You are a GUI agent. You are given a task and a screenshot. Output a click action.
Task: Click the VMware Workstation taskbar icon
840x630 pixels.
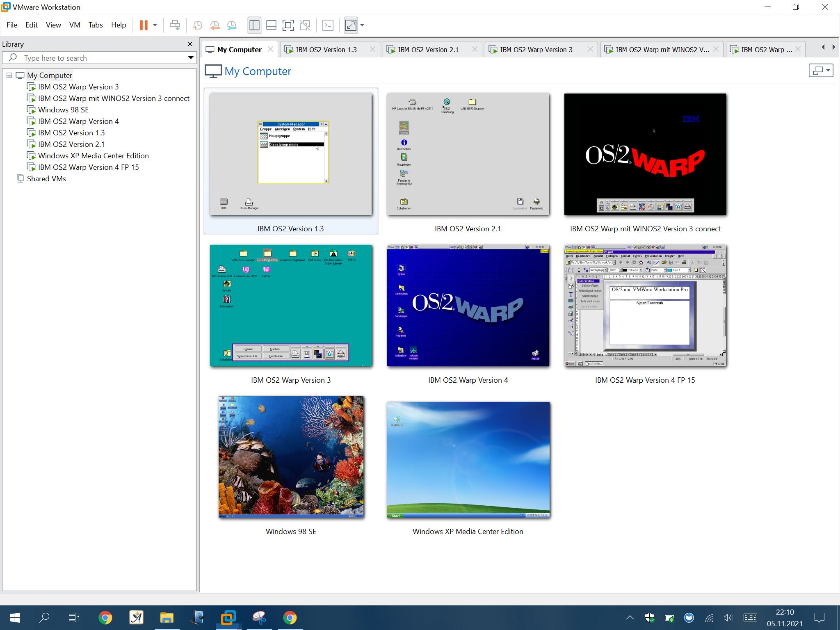click(228, 618)
